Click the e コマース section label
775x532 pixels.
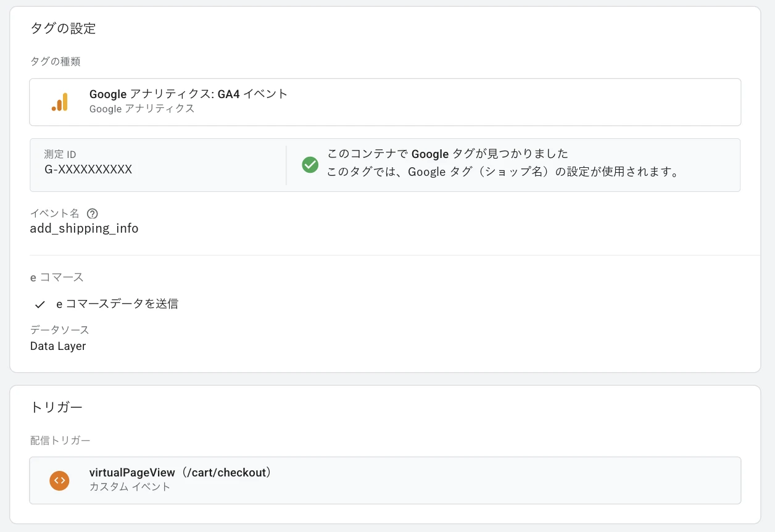tap(57, 278)
